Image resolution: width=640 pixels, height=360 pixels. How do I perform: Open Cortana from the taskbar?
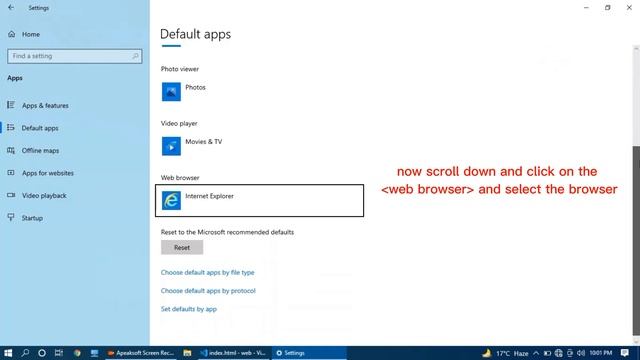coord(42,353)
